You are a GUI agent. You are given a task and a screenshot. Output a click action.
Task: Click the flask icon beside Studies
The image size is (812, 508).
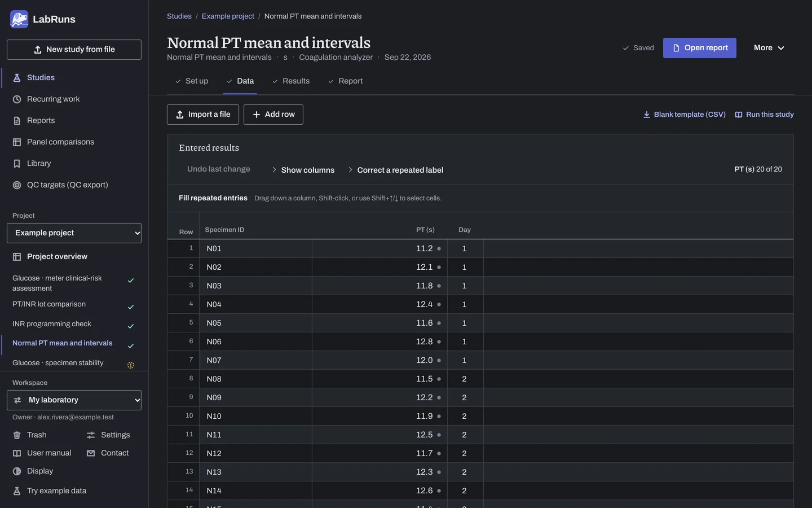coord(17,78)
